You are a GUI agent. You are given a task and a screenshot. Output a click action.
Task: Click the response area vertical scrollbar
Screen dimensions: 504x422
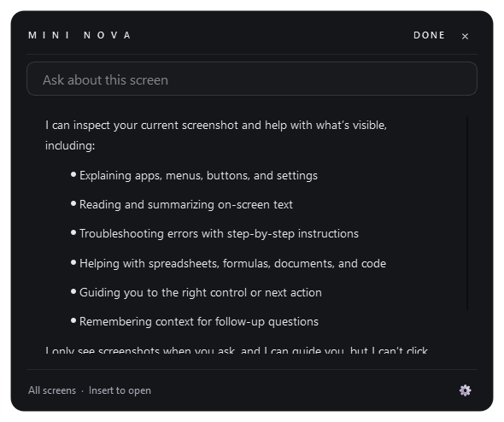click(467, 213)
